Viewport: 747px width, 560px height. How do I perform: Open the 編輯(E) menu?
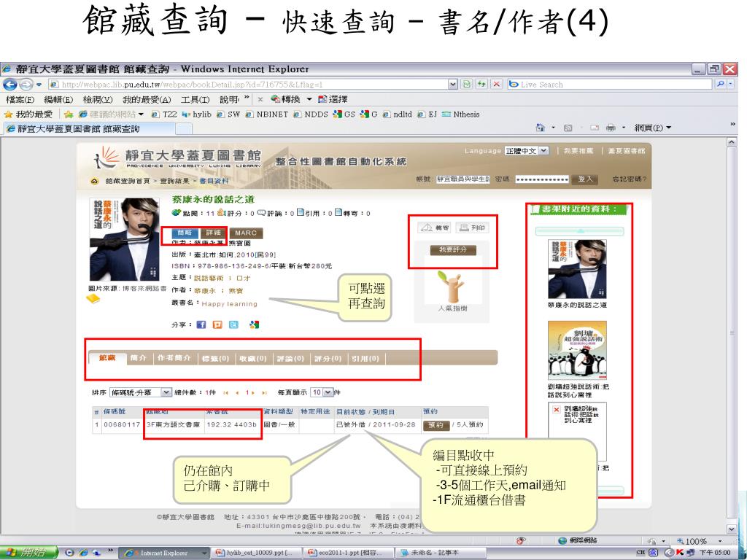[58, 99]
